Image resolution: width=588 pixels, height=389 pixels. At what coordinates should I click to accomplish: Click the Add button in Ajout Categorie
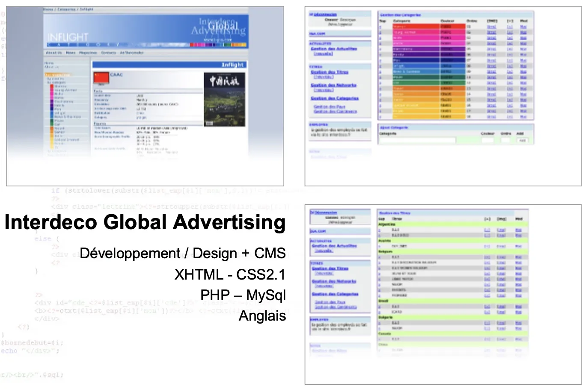523,140
